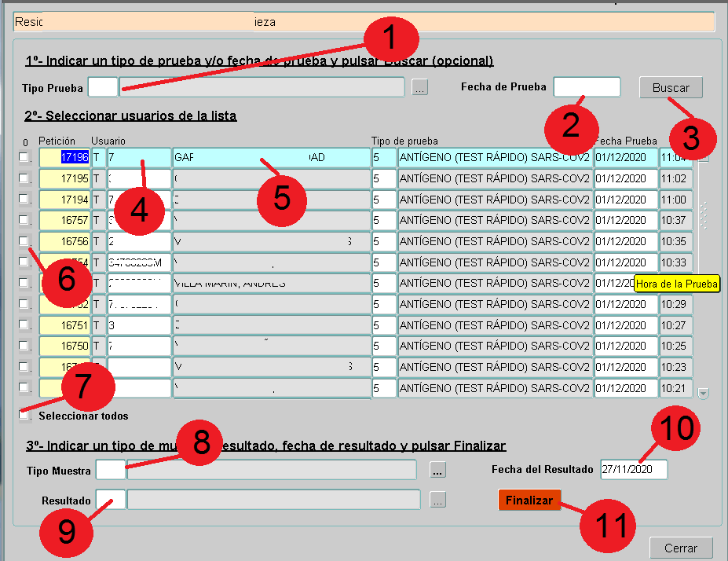This screenshot has width=728, height=561.
Task: Open the Tipo Muestra lookup ellipsis button
Action: (x=438, y=470)
